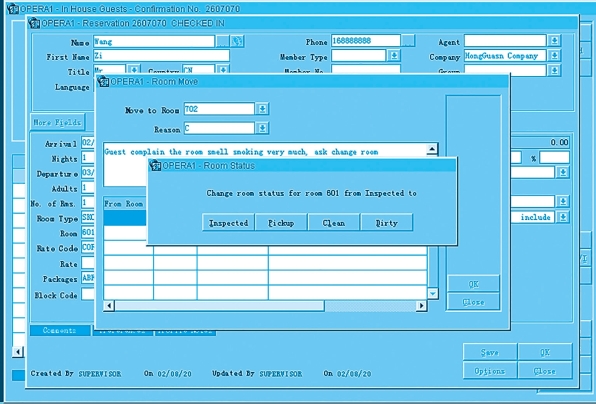Click into the Move to Room input field

point(219,109)
